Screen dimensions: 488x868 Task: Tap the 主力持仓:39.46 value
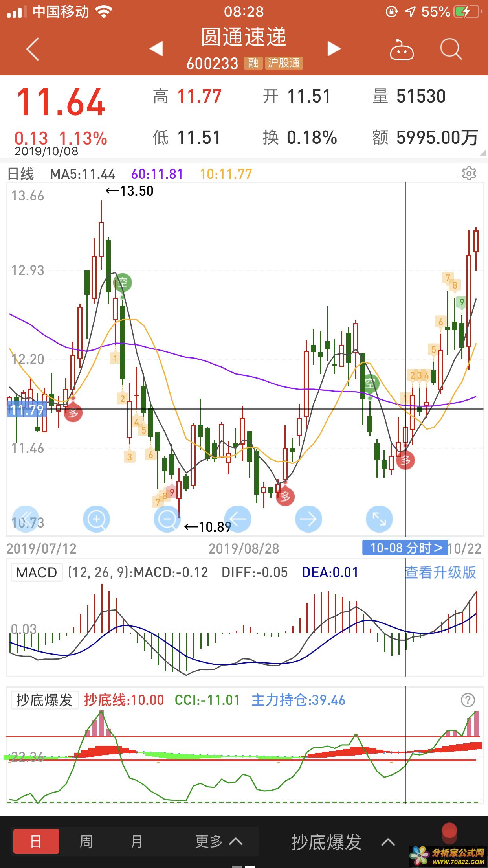[x=298, y=700]
